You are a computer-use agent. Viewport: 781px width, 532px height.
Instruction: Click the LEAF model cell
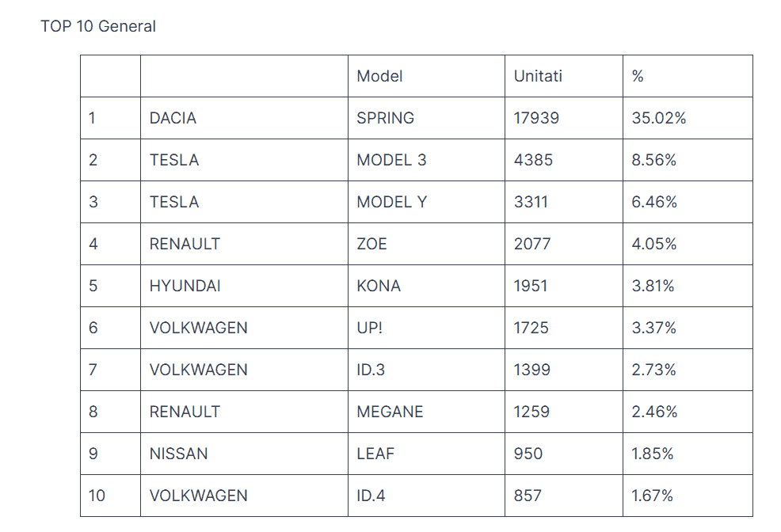(426, 454)
